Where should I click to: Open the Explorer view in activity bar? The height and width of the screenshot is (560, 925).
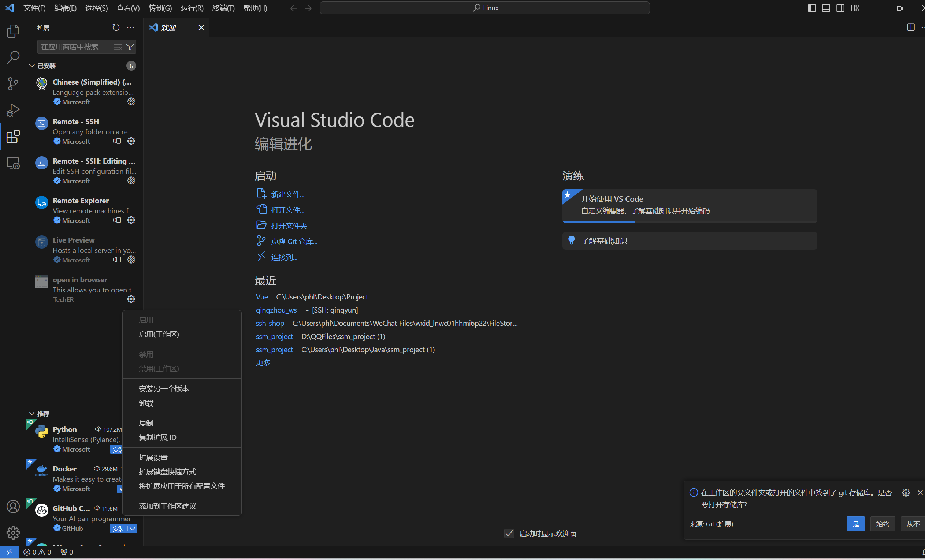pyautogui.click(x=13, y=31)
